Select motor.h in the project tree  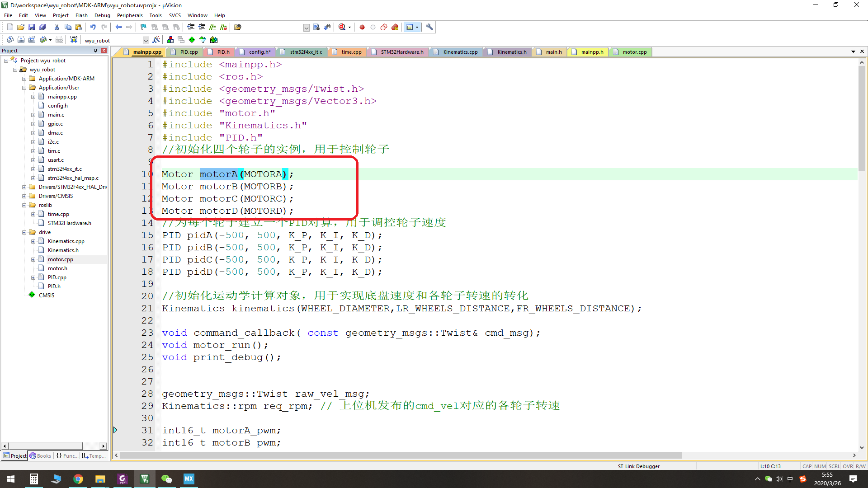57,268
